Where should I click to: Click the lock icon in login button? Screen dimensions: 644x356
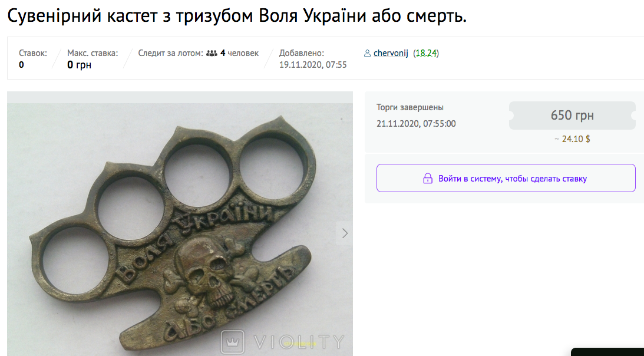click(428, 179)
